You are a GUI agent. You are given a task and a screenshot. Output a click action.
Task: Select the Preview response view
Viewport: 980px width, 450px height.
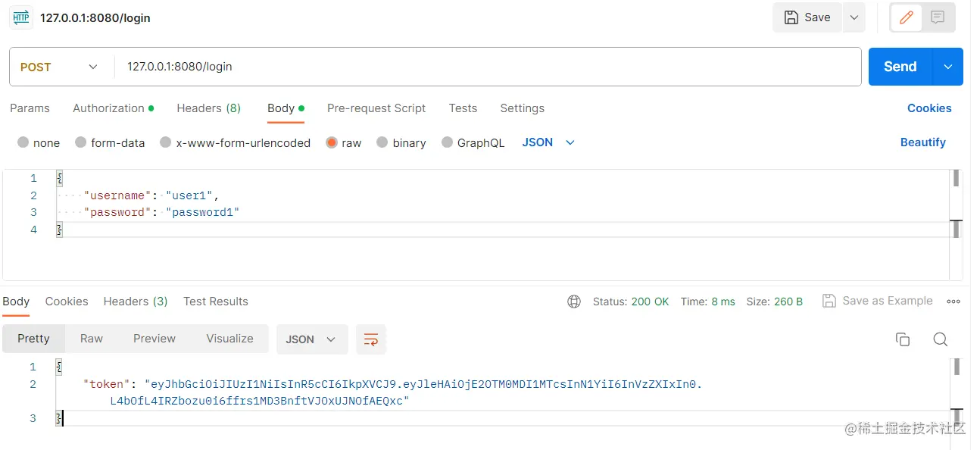154,339
